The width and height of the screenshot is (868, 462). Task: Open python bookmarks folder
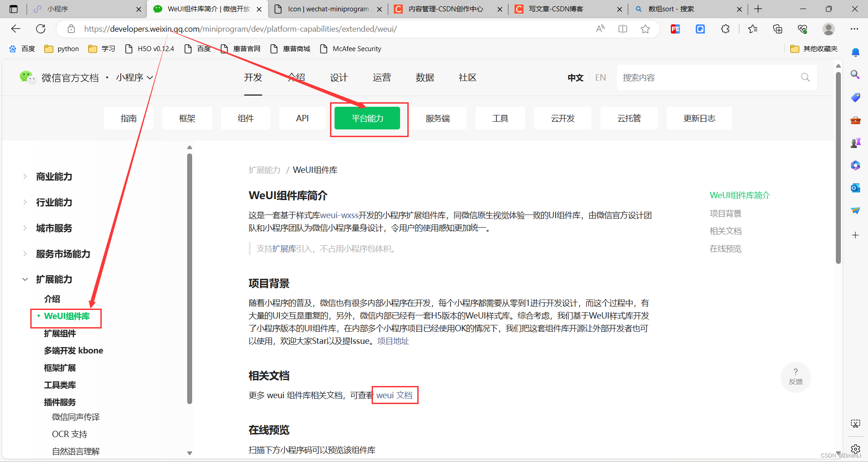(x=62, y=48)
